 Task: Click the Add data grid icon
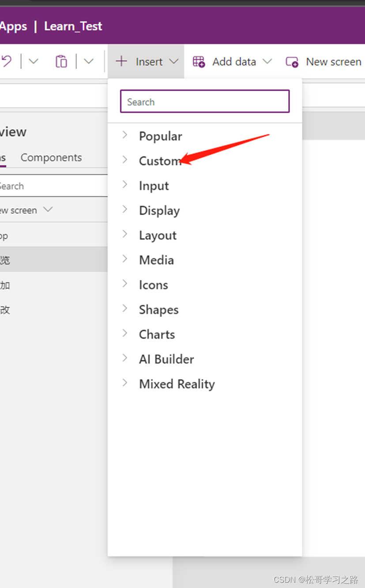(x=199, y=62)
